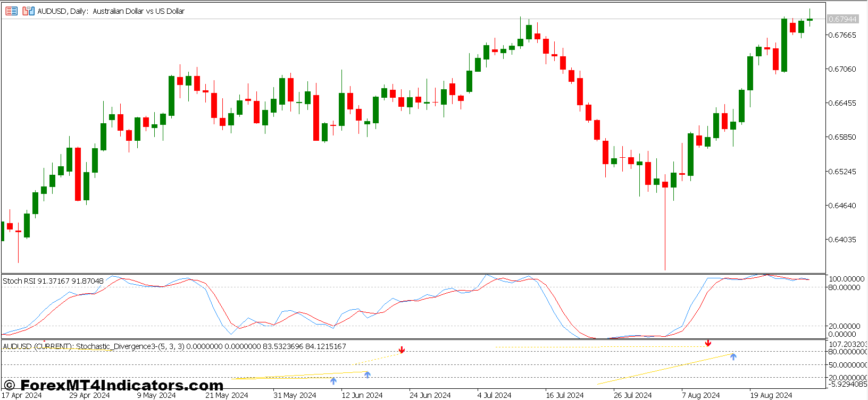The image size is (868, 400).
Task: Click the 50.0000000 level on divergence scale
Action: pos(847,365)
